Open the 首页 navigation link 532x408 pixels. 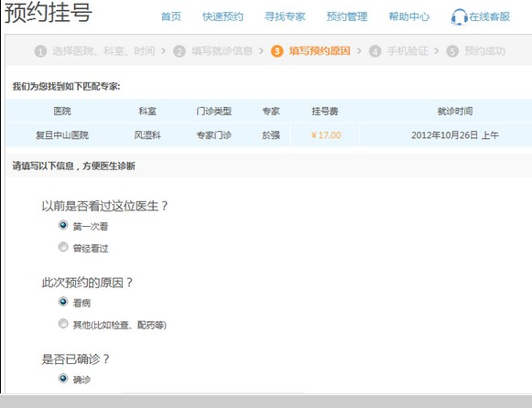click(171, 16)
